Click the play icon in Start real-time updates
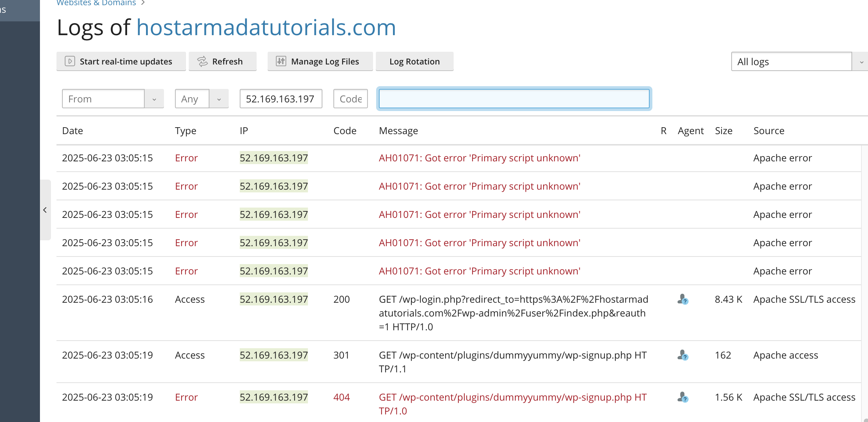The image size is (868, 422). tap(70, 61)
